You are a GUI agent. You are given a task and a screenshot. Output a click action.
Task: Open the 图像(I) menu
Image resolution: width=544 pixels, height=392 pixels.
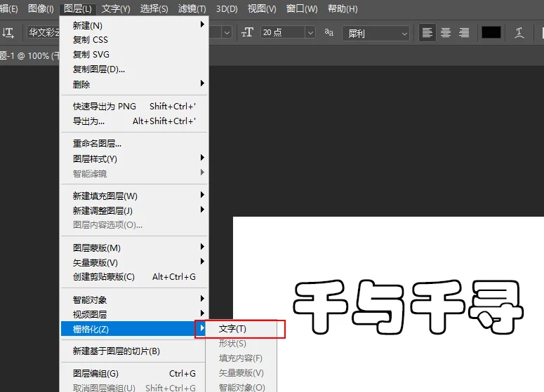(x=41, y=8)
